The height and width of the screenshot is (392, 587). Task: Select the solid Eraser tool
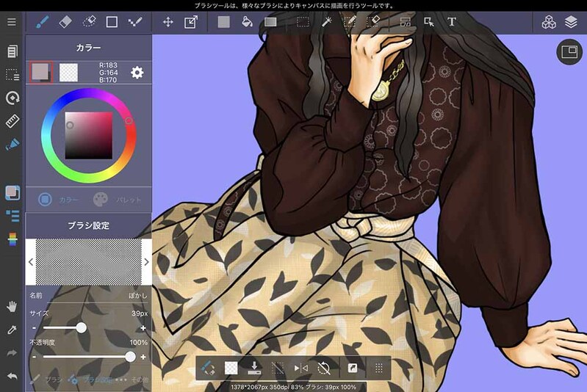(65, 22)
